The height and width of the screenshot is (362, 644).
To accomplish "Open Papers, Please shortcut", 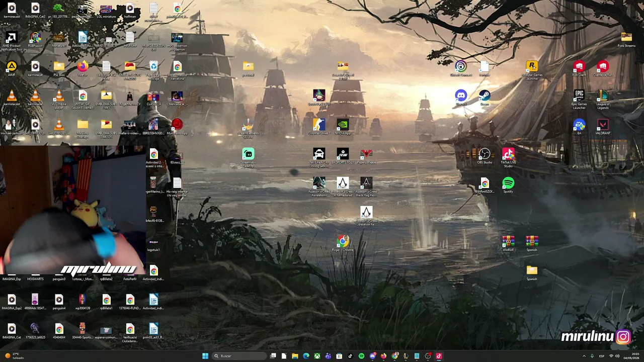I will [366, 155].
